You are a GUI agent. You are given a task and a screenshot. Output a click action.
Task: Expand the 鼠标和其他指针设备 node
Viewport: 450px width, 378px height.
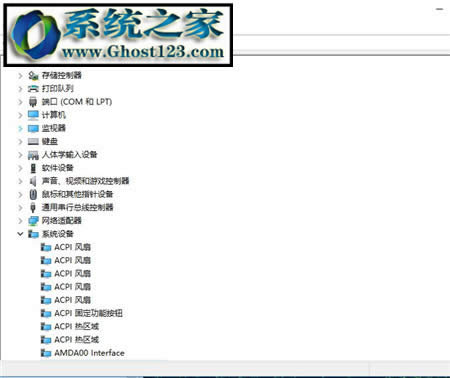20,194
